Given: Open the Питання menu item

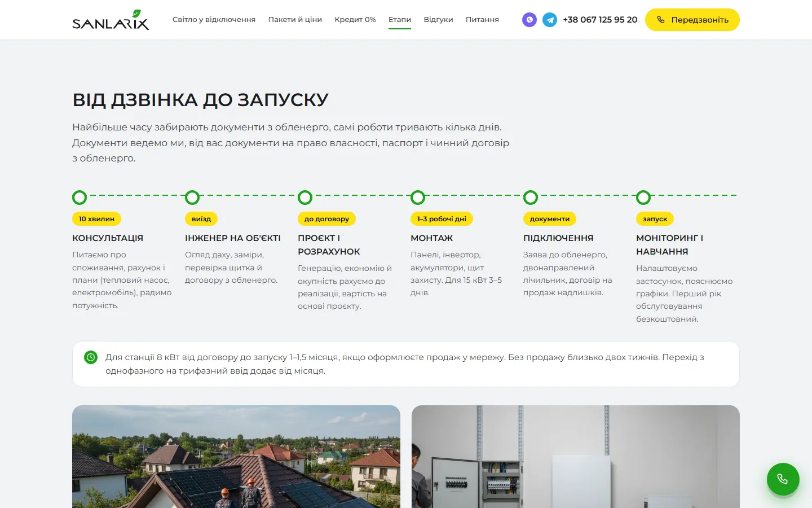Looking at the screenshot, I should point(482,20).
